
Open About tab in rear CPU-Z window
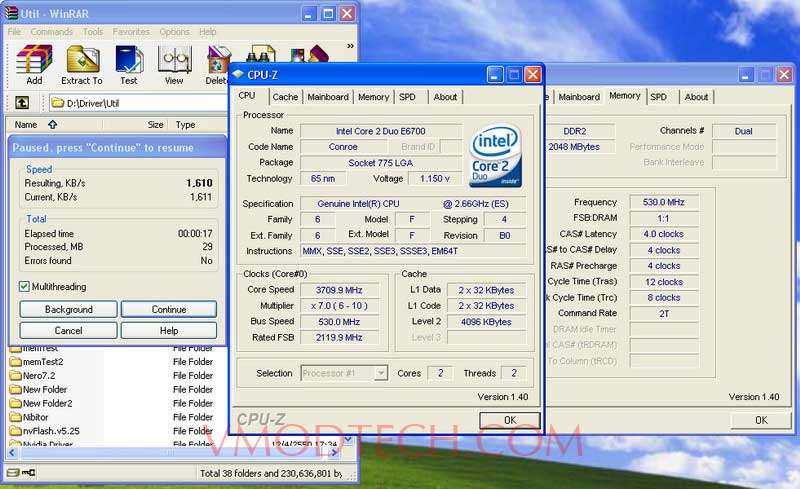696,96
